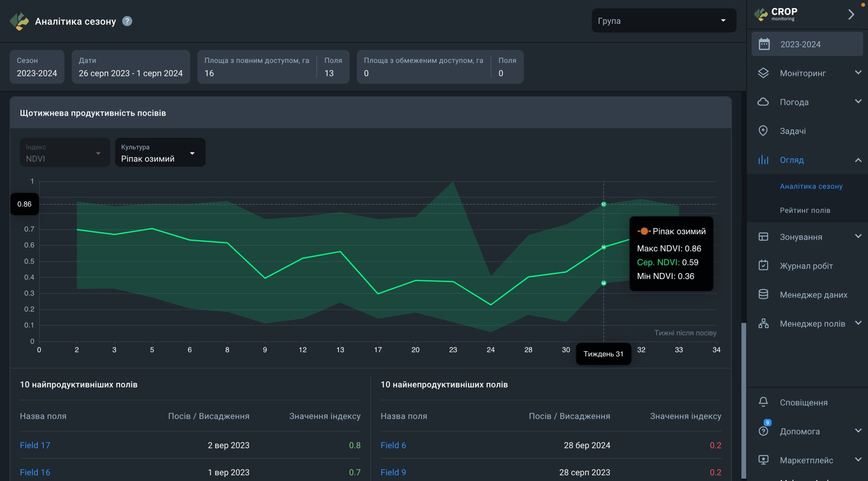Viewport: 868px width, 481px height.
Task: Open Рейтинг полів submenu item
Action: (x=805, y=210)
